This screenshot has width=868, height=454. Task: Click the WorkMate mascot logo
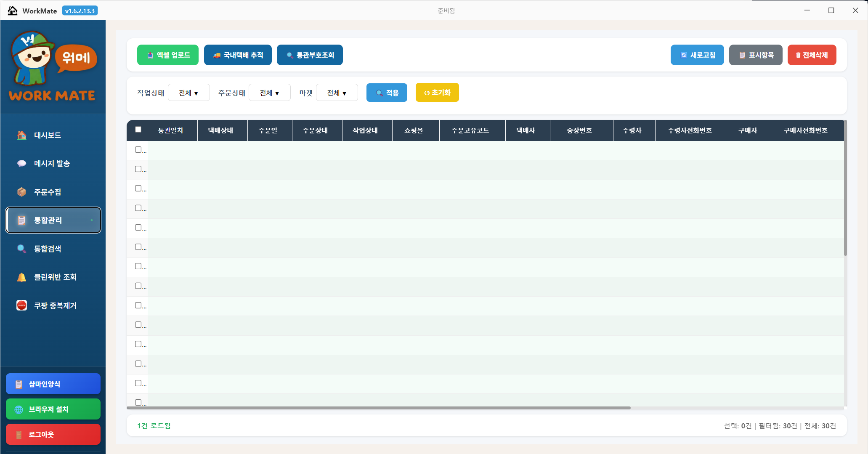point(53,66)
